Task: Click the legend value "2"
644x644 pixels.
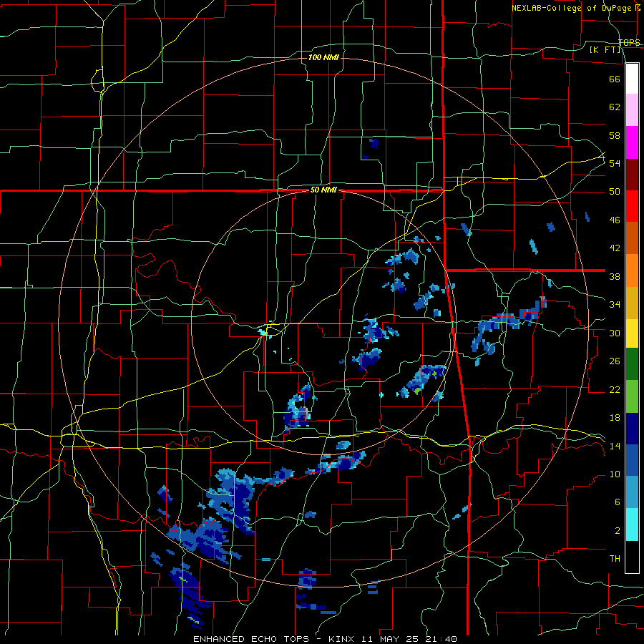Action: click(x=618, y=531)
